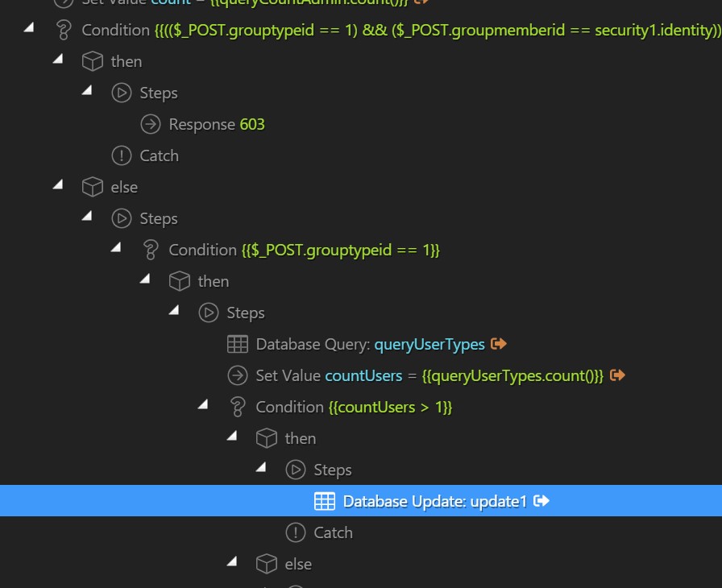Collapse the first 'else' block
This screenshot has width=722, height=588.
point(58,184)
